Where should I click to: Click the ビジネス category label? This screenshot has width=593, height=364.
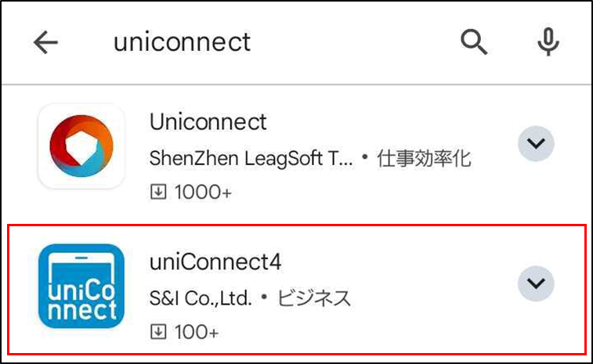(314, 298)
